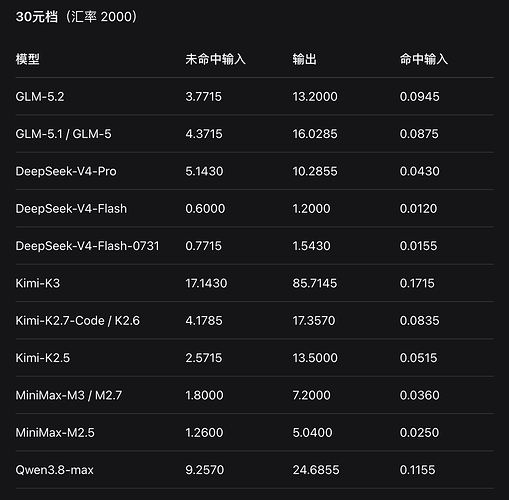The image size is (509, 500).
Task: Click Qwen3.8-max output value 24.6855
Action: (316, 470)
